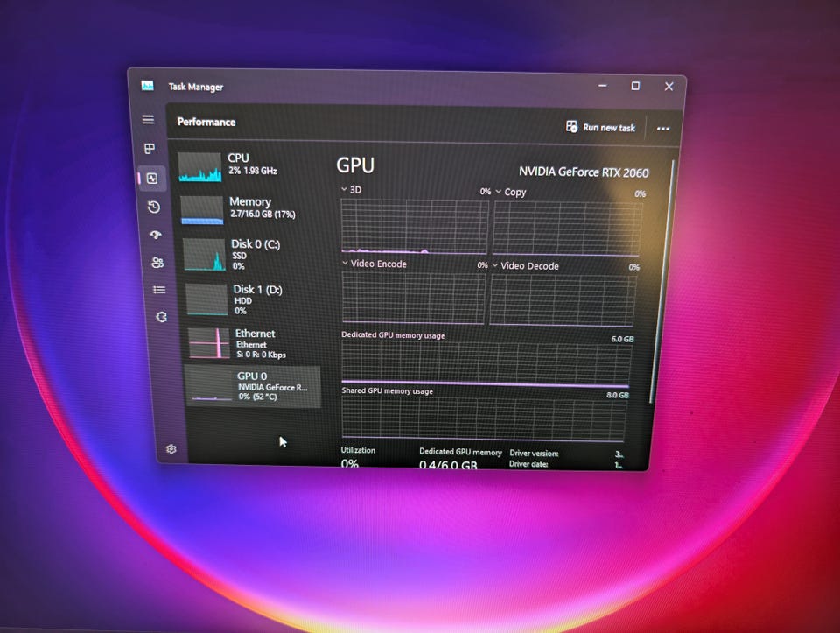Image resolution: width=840 pixels, height=633 pixels.
Task: Open the Startup apps page icon
Action: click(156, 235)
